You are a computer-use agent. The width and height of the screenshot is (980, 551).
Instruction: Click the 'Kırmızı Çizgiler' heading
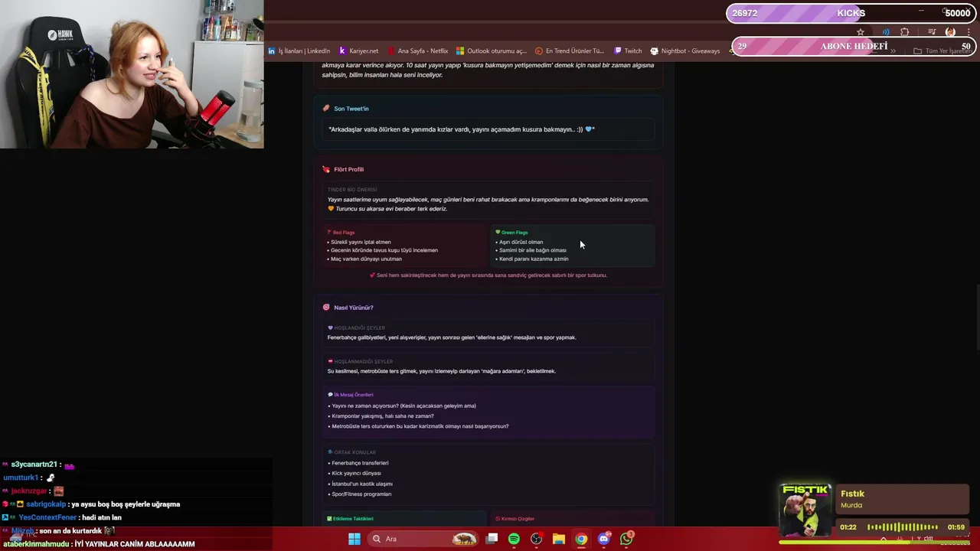pyautogui.click(x=518, y=519)
